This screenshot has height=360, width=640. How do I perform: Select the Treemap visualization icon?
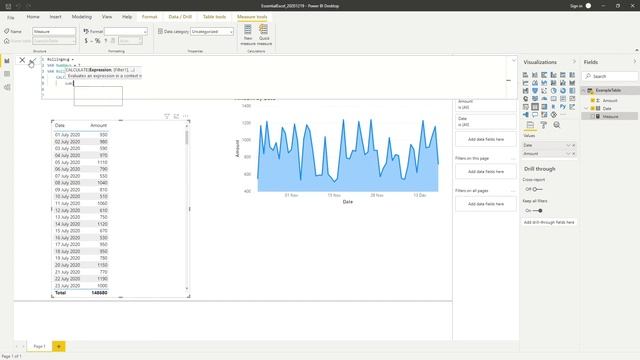point(572,91)
